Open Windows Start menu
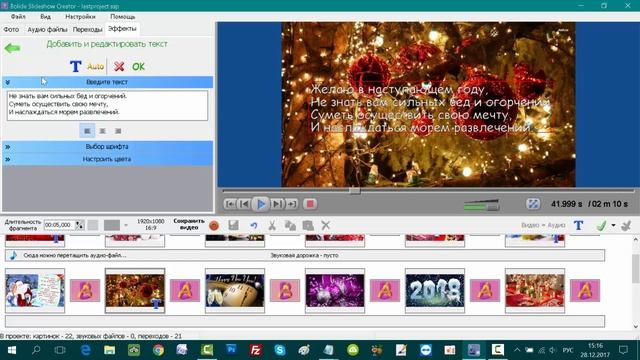 12,350
